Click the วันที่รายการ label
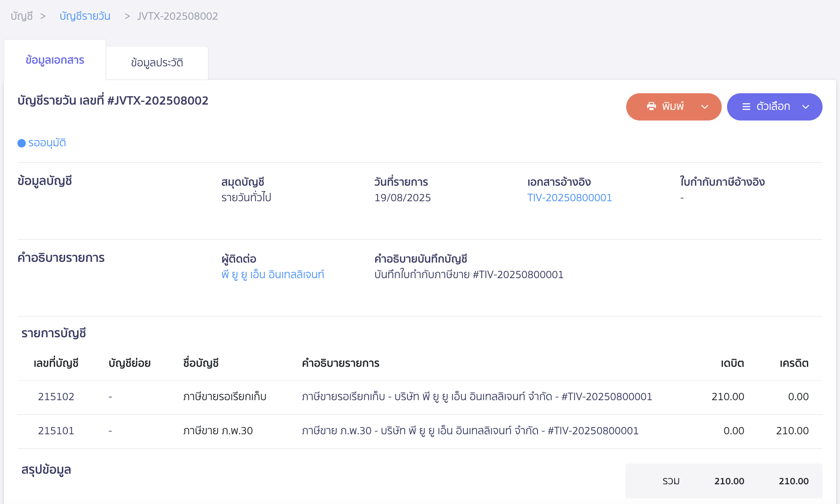840x504 pixels. pos(401,182)
